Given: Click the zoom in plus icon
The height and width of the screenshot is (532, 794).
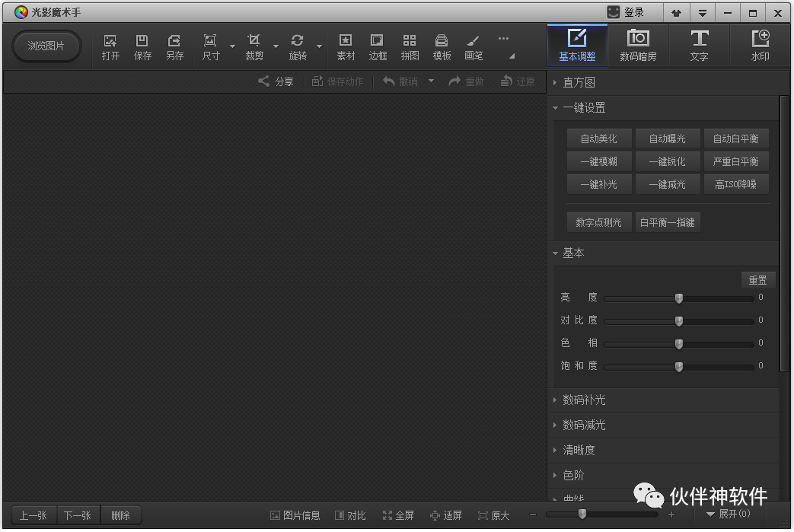Looking at the screenshot, I should coord(671,514).
